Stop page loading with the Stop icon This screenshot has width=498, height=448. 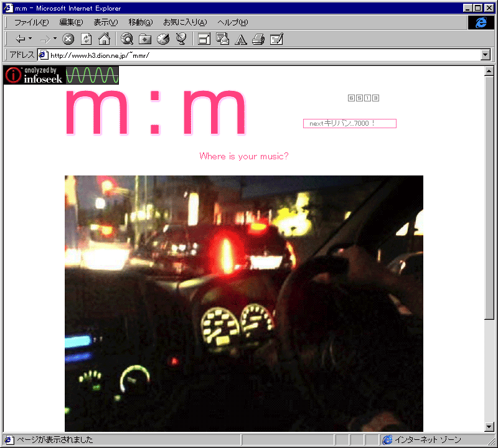pyautogui.click(x=68, y=39)
